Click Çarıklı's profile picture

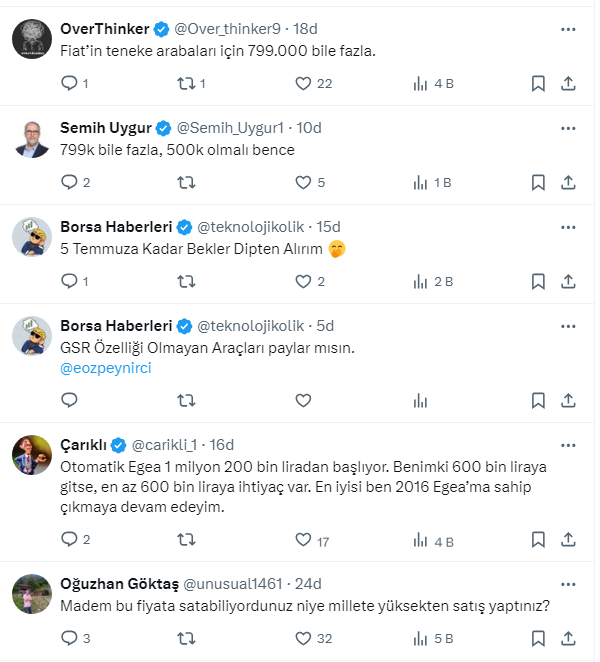31,454
